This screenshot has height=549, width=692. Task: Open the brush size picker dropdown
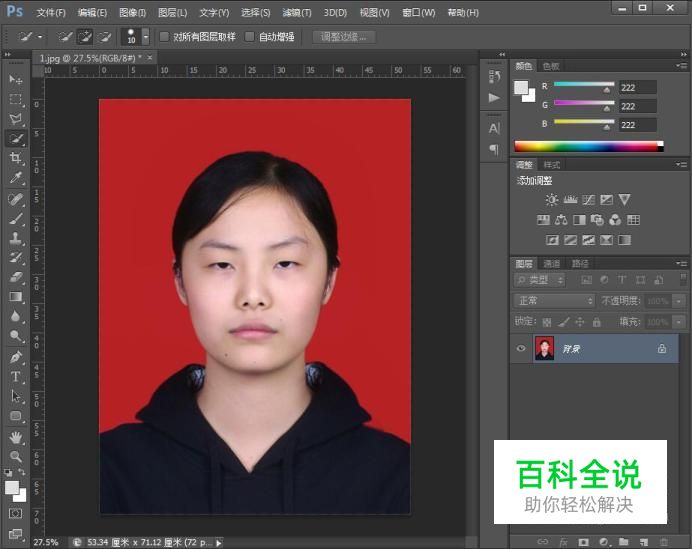click(x=146, y=36)
